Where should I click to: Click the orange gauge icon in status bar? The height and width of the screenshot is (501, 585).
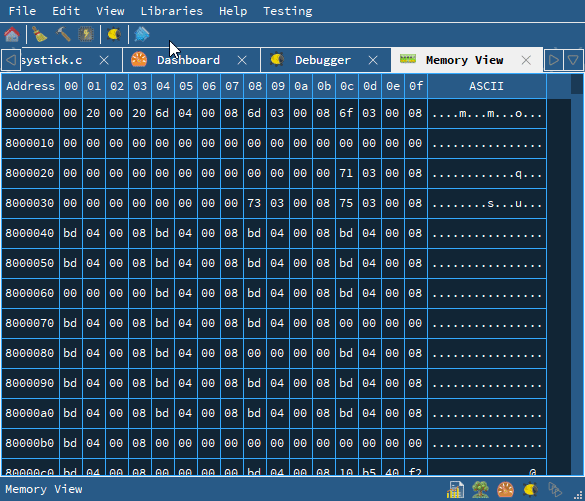[506, 489]
